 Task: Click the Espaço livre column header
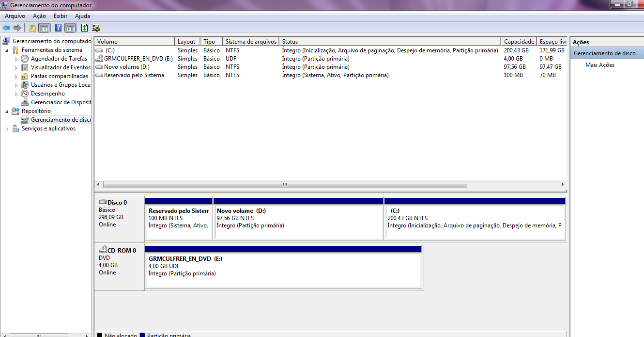click(552, 42)
